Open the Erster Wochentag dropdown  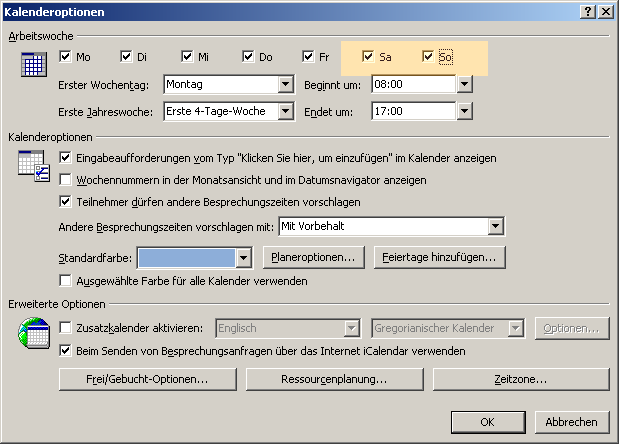pyautogui.click(x=285, y=84)
